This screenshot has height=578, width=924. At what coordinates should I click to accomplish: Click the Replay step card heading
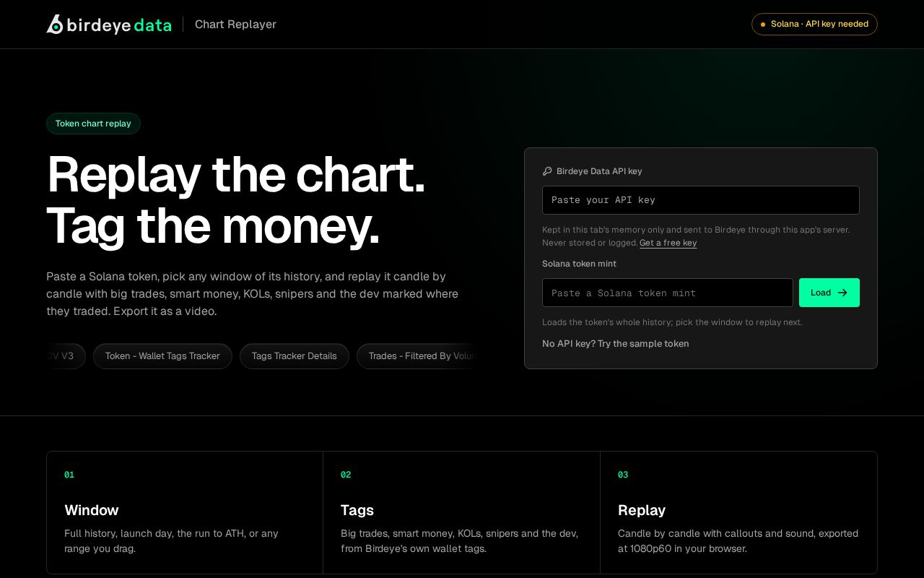(x=642, y=510)
